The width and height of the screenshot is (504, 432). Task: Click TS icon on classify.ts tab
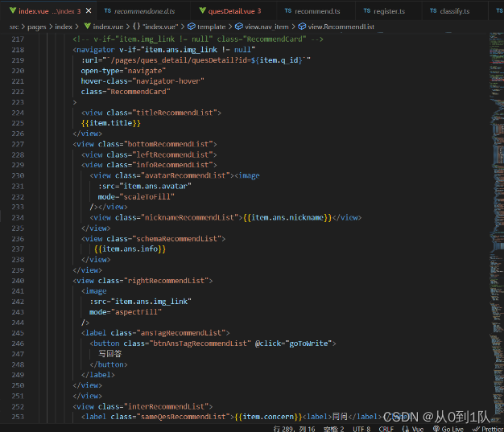(433, 10)
